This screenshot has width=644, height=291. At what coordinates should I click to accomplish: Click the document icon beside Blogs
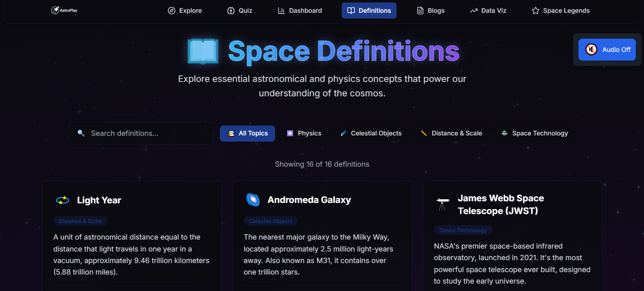pyautogui.click(x=420, y=11)
